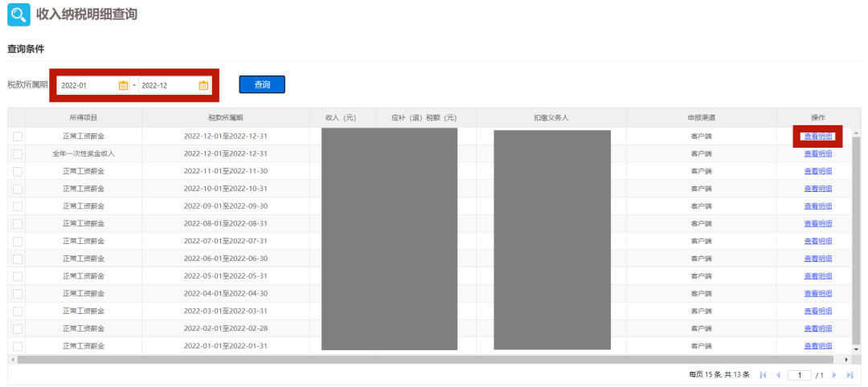Screen dimensions: 868x387
Task: Go to next page pagination arrow
Action: coord(834,375)
